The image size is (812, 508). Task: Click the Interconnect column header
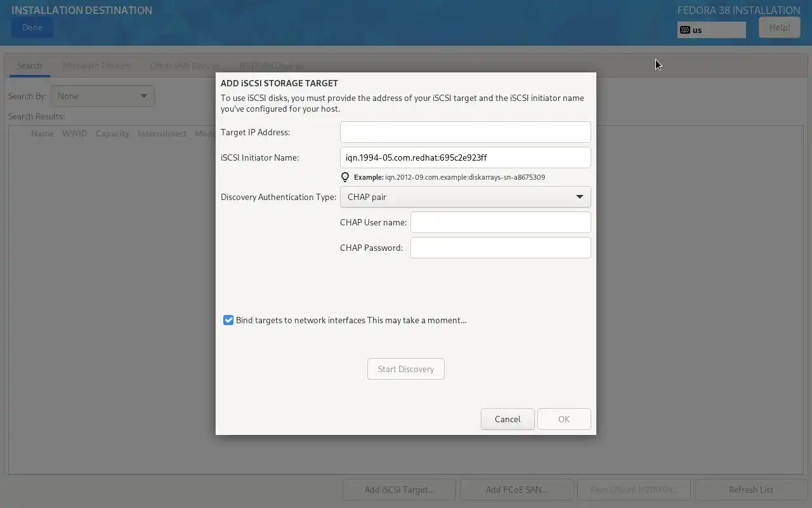click(162, 133)
